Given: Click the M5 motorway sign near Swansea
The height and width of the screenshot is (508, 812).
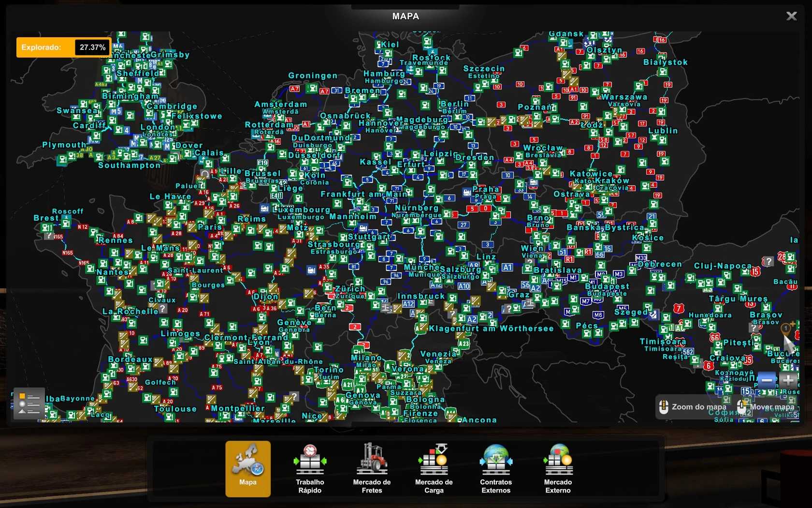Looking at the screenshot, I should coord(116,111).
